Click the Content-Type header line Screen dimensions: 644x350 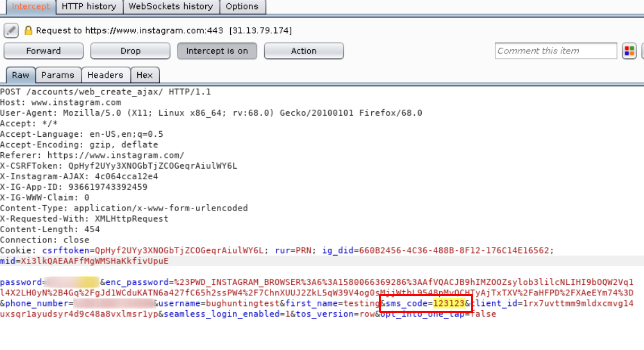tap(124, 208)
